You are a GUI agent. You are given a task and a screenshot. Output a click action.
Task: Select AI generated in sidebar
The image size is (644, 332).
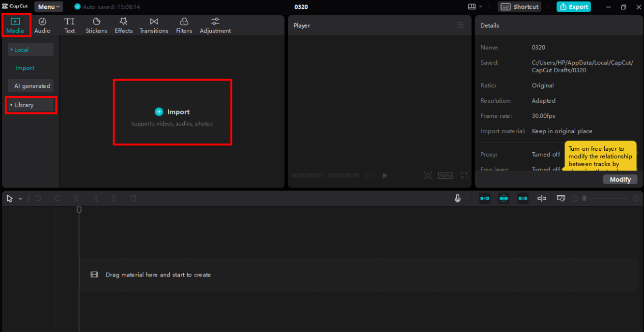point(30,86)
